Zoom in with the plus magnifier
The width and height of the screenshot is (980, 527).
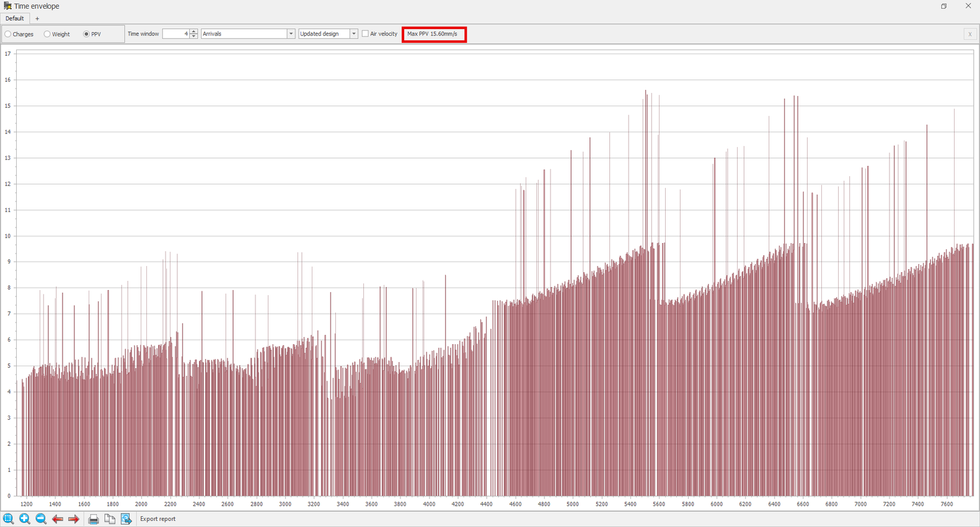click(25, 519)
